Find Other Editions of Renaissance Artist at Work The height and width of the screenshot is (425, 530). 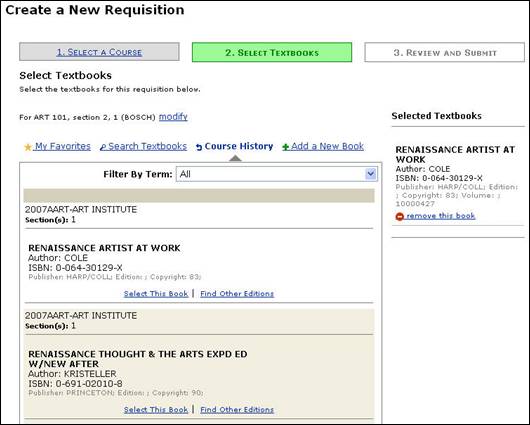coord(237,293)
